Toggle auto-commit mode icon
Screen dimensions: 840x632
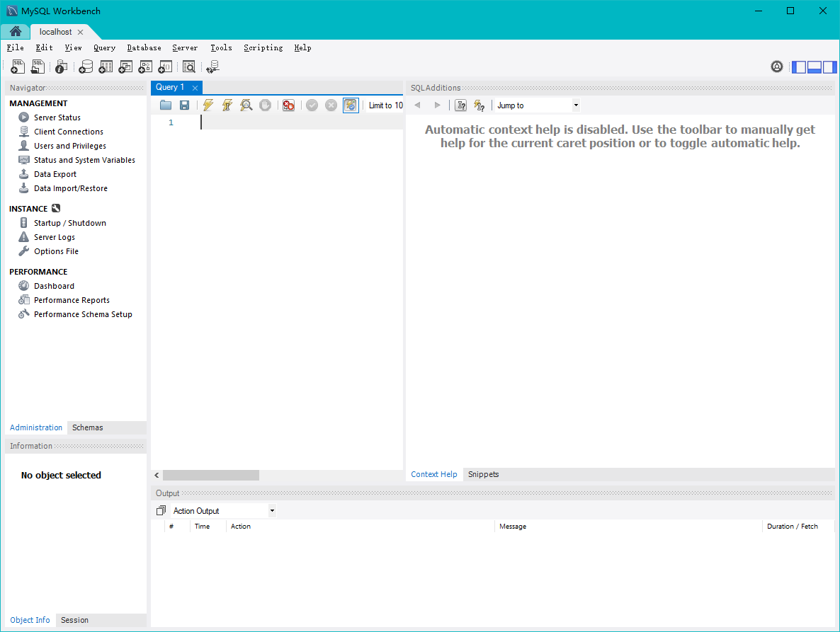351,105
